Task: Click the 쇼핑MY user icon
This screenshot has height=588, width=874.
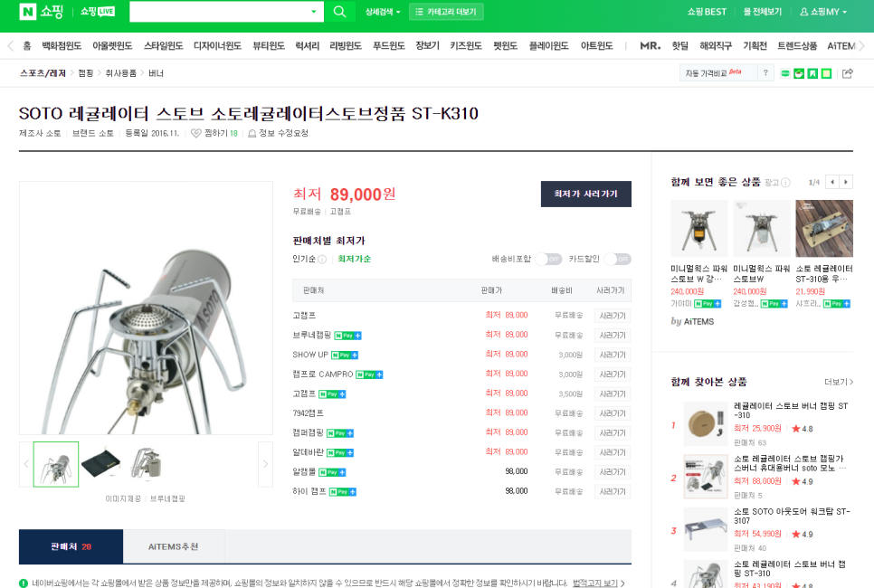Action: click(x=803, y=12)
